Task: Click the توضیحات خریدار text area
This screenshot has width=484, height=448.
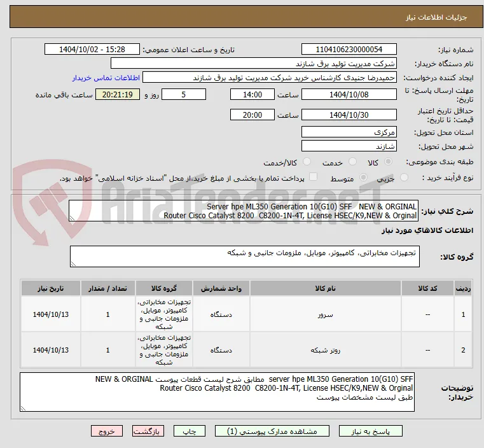Action: 217,392
